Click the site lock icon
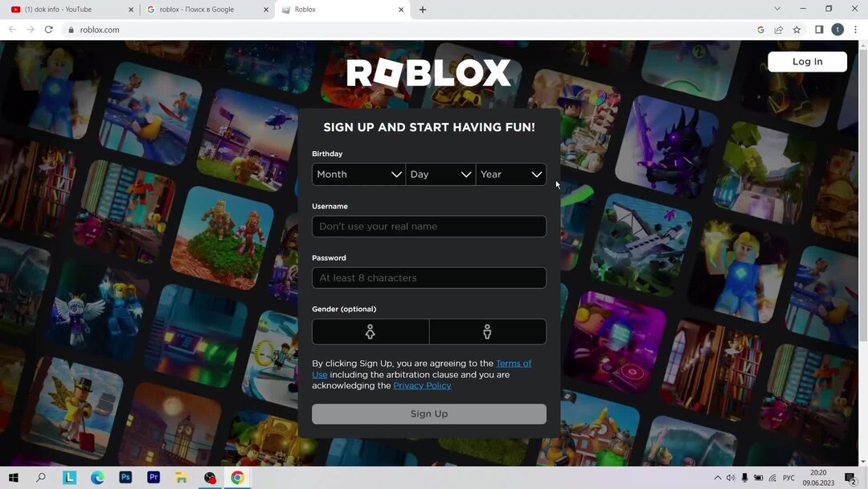This screenshot has width=868, height=489. coord(71,30)
